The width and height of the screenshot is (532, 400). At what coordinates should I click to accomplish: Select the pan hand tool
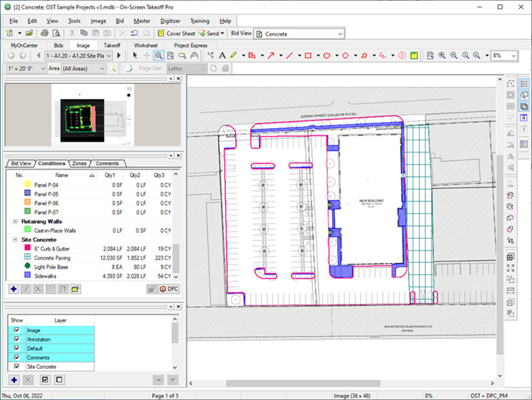pyautogui.click(x=194, y=56)
